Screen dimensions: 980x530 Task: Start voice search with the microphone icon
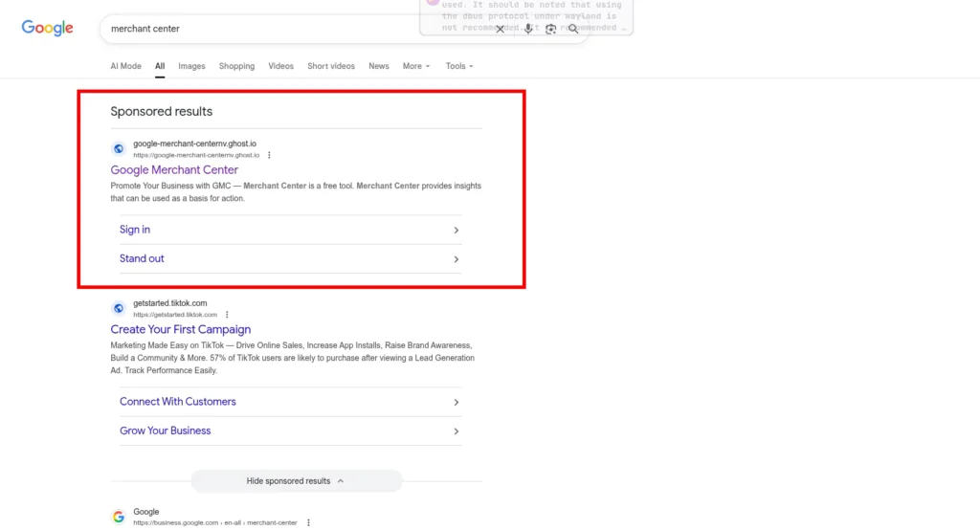(528, 29)
